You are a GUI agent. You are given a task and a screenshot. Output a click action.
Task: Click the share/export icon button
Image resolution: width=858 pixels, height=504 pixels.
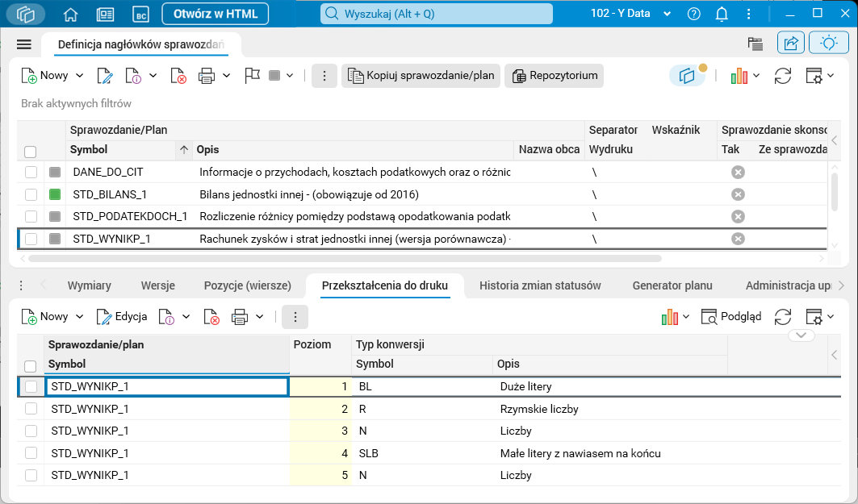pyautogui.click(x=791, y=44)
